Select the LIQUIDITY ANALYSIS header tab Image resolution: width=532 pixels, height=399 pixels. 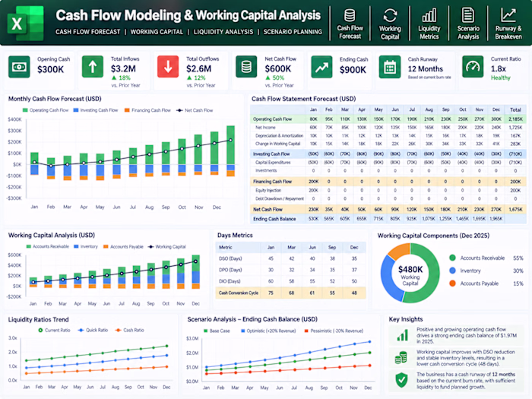tap(223, 32)
